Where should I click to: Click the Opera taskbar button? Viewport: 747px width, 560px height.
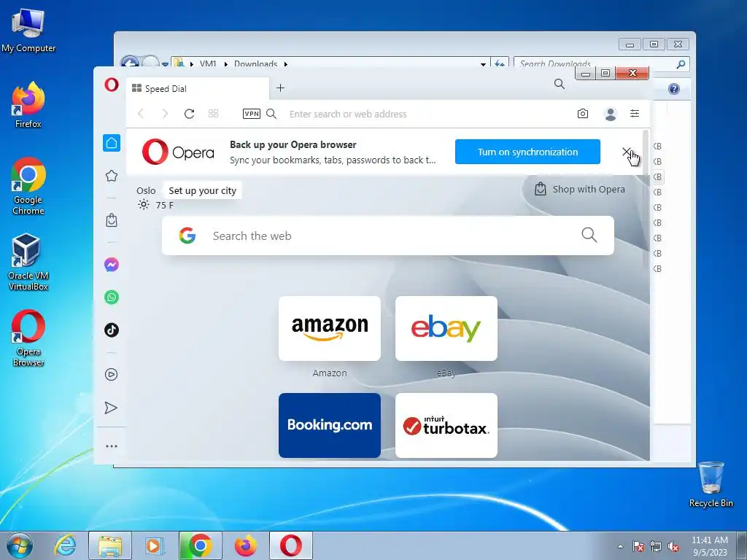click(x=290, y=545)
